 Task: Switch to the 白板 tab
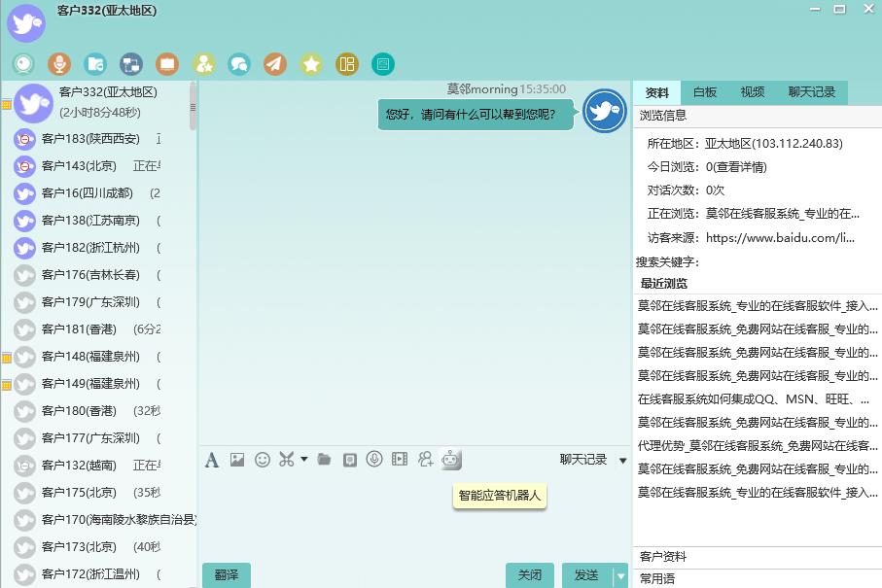tap(703, 91)
